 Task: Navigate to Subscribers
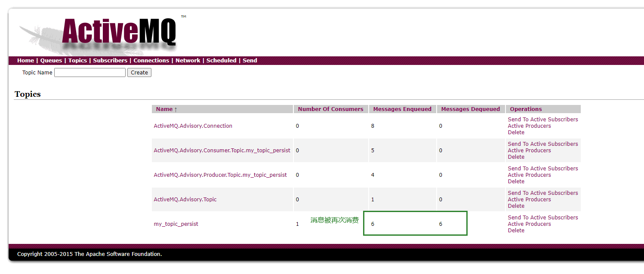pyautogui.click(x=110, y=61)
